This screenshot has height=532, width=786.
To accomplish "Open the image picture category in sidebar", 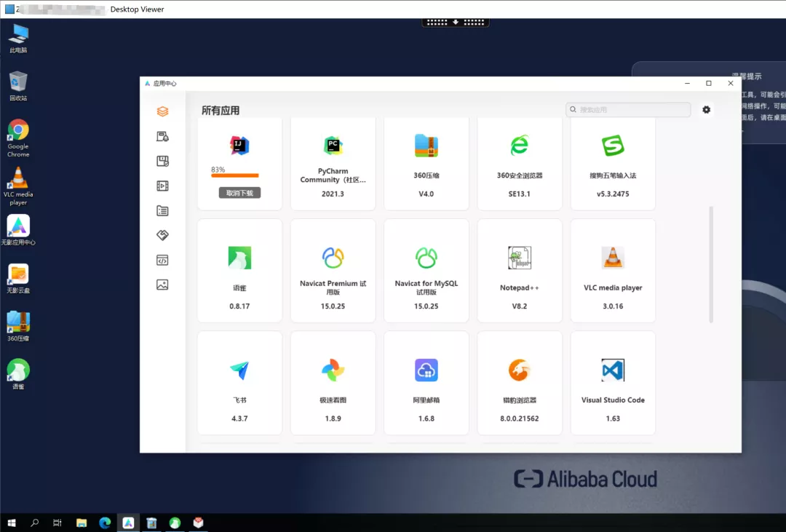I will pyautogui.click(x=162, y=285).
